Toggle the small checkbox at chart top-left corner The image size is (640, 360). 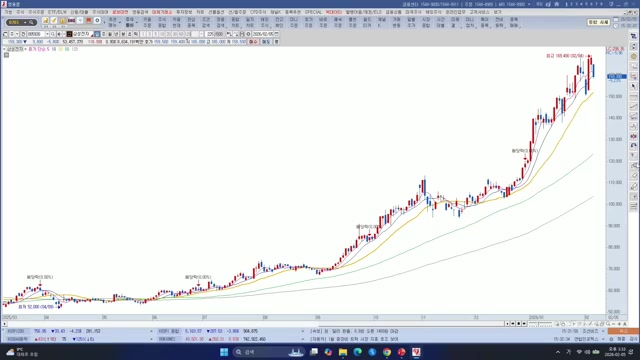(7, 55)
